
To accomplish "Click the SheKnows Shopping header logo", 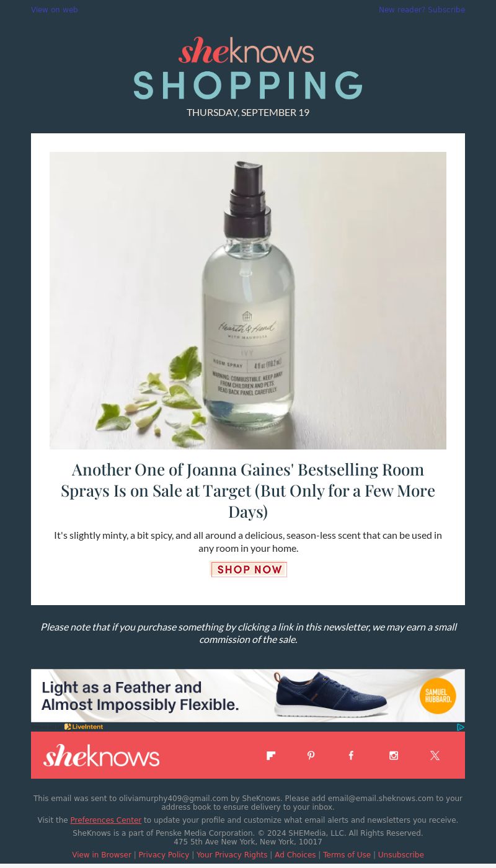I will pos(248,68).
